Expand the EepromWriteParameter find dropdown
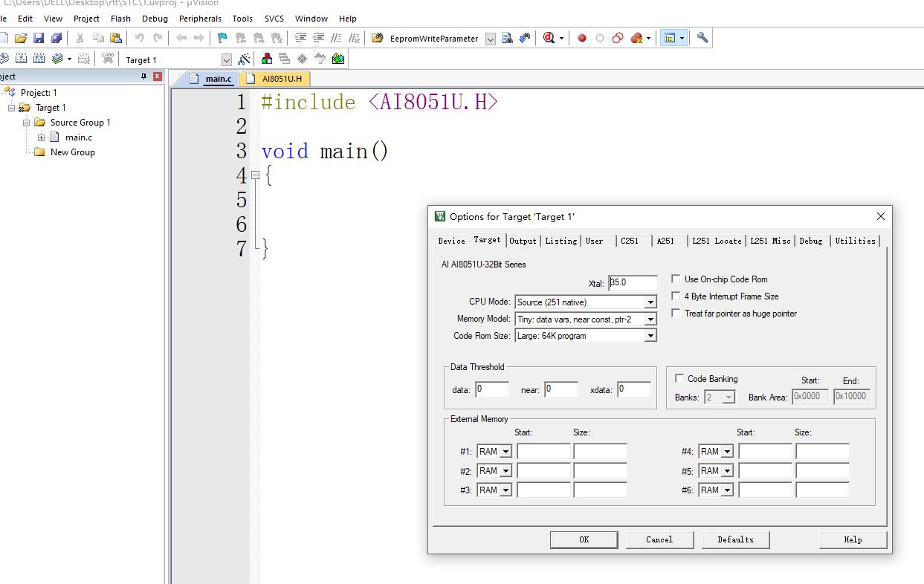 491,39
